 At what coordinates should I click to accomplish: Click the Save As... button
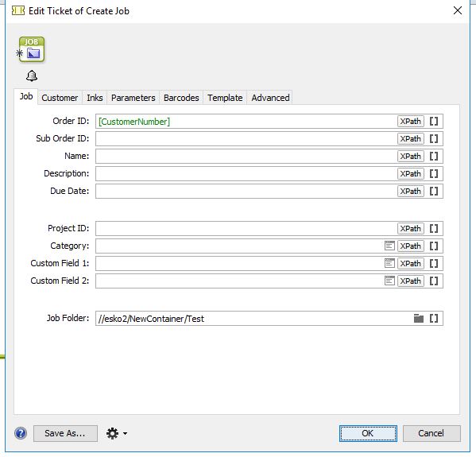(x=65, y=433)
